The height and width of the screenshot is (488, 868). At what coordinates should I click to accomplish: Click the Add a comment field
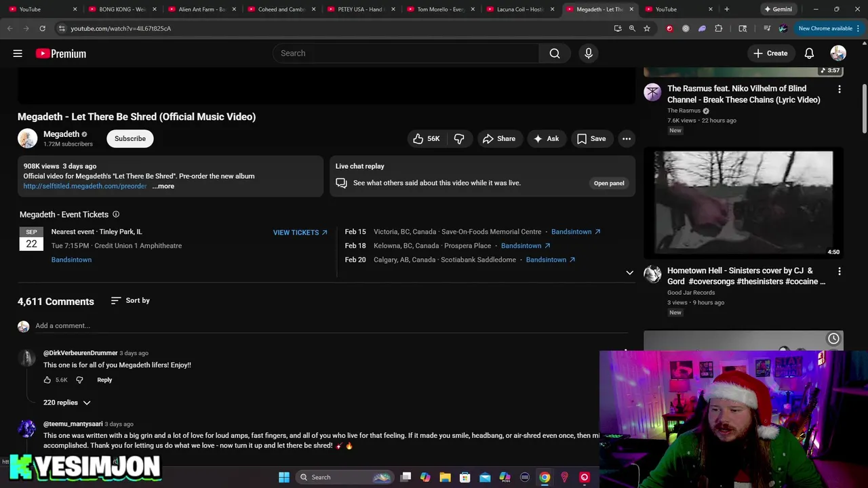(x=332, y=326)
